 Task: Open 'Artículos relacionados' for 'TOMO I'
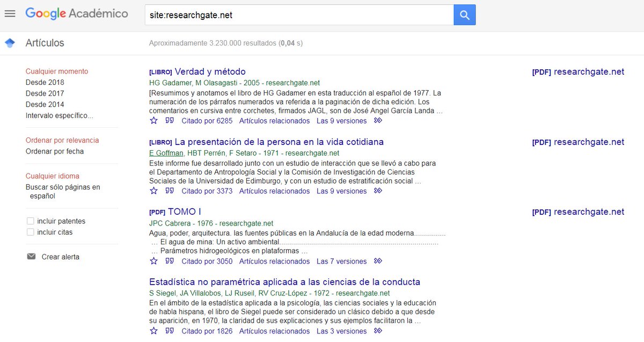click(x=275, y=261)
